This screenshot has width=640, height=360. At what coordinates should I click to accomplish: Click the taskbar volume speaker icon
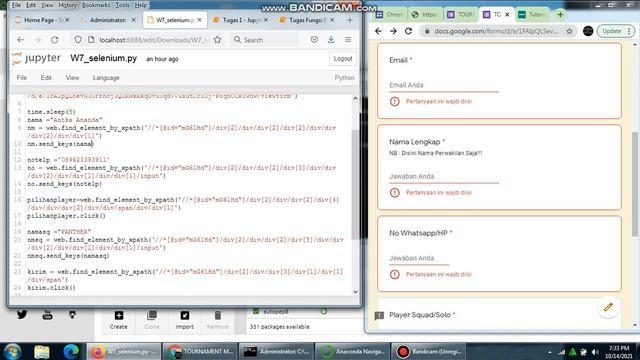point(595,352)
